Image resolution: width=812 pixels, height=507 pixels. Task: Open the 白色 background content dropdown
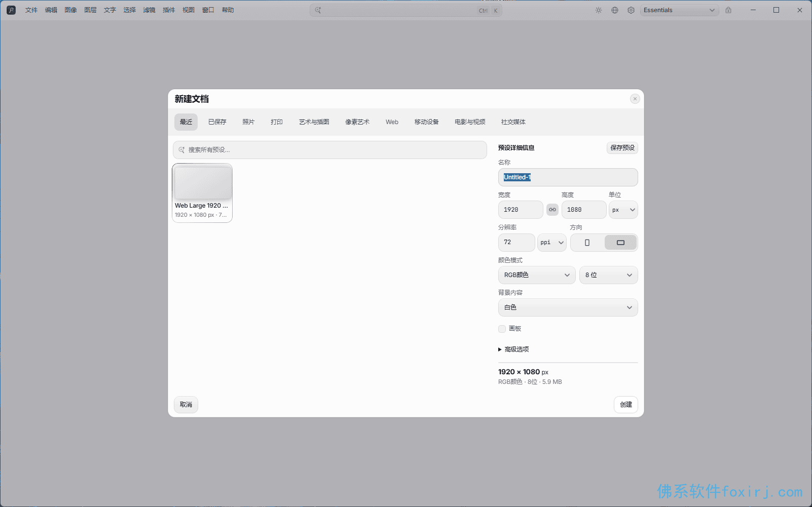click(x=568, y=307)
